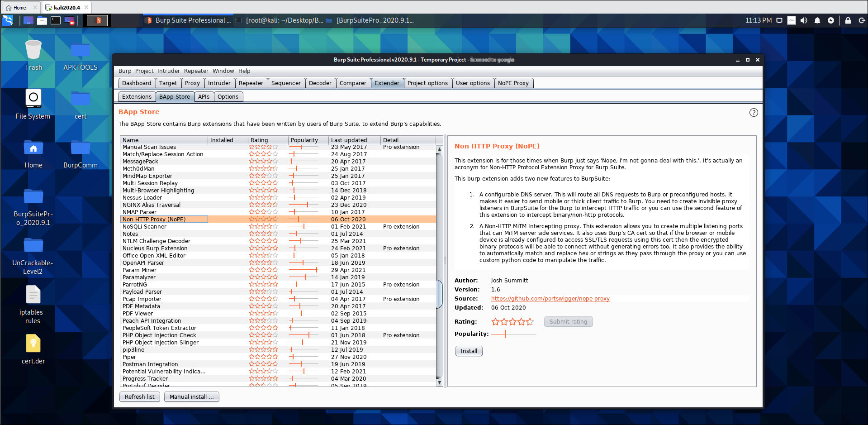868x425 pixels.
Task: Switch to the Proxy tab
Action: click(192, 83)
